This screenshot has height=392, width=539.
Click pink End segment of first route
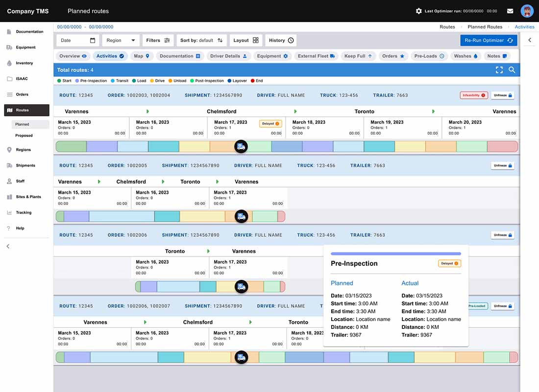[x=503, y=146]
